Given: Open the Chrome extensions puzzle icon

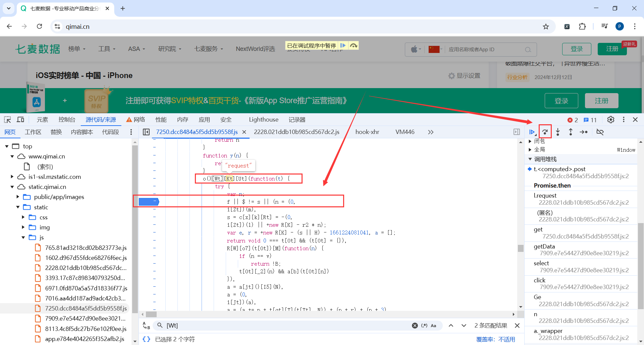Looking at the screenshot, I should [x=582, y=26].
